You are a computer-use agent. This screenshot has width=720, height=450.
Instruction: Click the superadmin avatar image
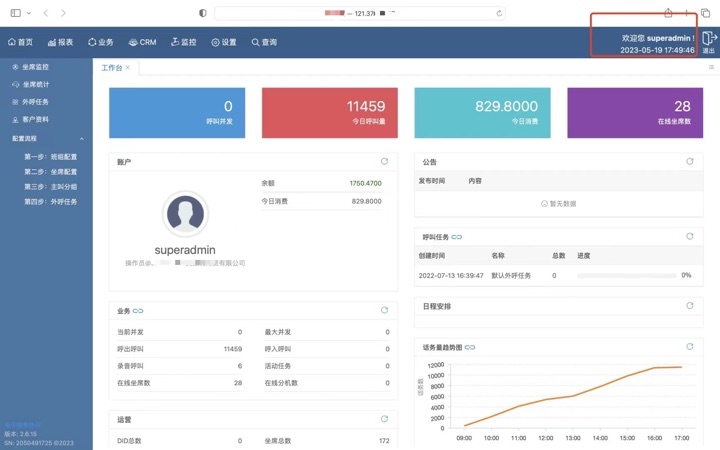186,214
